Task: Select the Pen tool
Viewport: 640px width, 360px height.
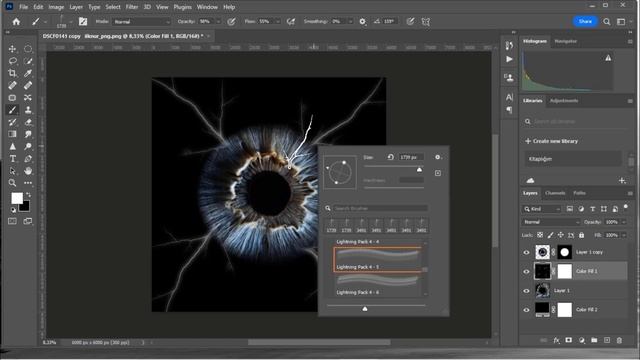Action: 28,159
